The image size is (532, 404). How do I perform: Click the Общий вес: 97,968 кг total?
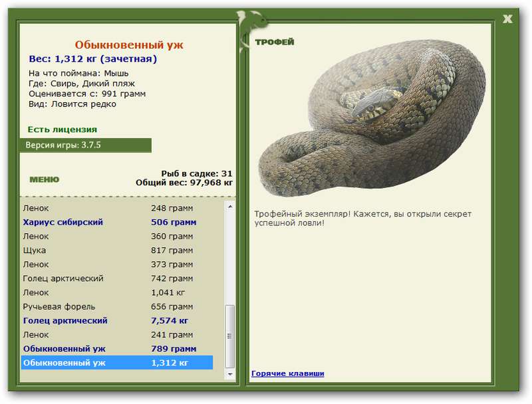[x=184, y=183]
